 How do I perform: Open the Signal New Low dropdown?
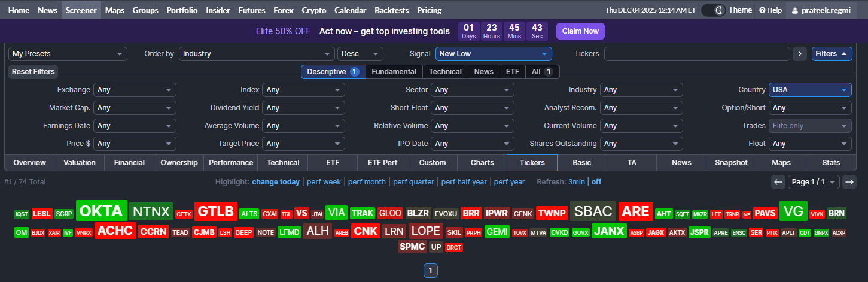point(494,54)
